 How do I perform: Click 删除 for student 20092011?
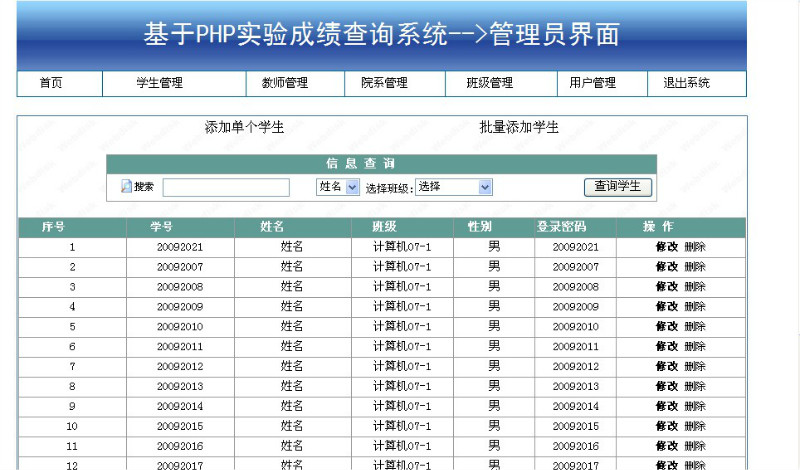click(x=695, y=347)
